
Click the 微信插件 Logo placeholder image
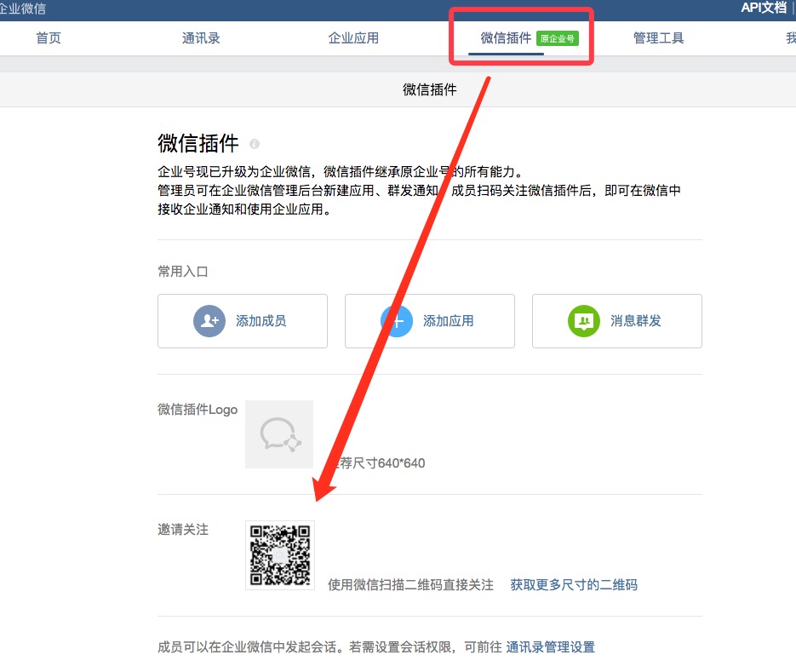pyautogui.click(x=279, y=434)
